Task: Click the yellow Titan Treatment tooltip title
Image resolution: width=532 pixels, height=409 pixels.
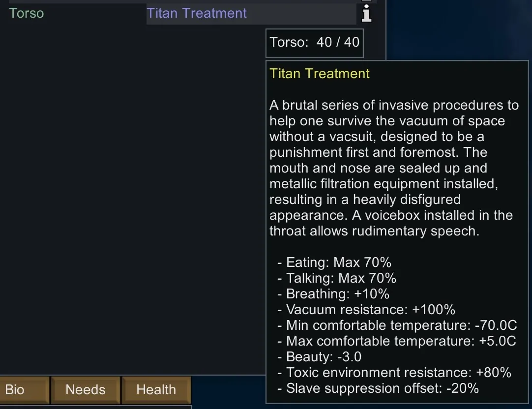Action: (x=320, y=74)
